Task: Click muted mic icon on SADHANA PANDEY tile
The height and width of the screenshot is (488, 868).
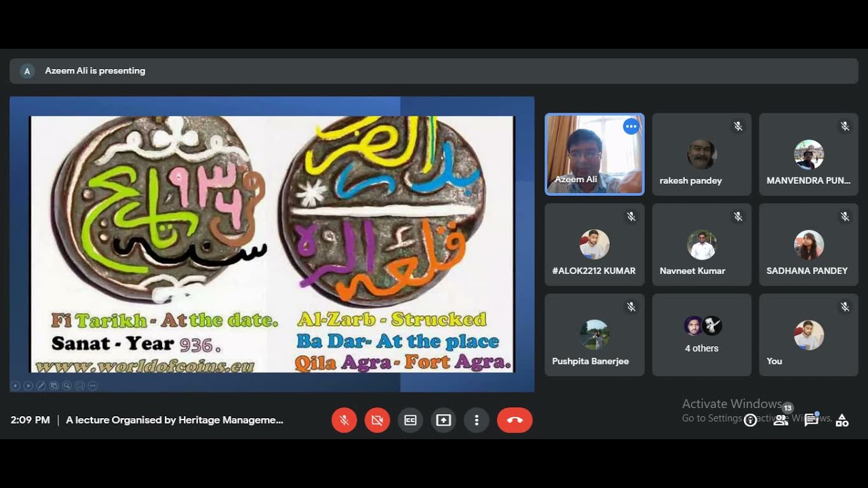Action: [845, 216]
